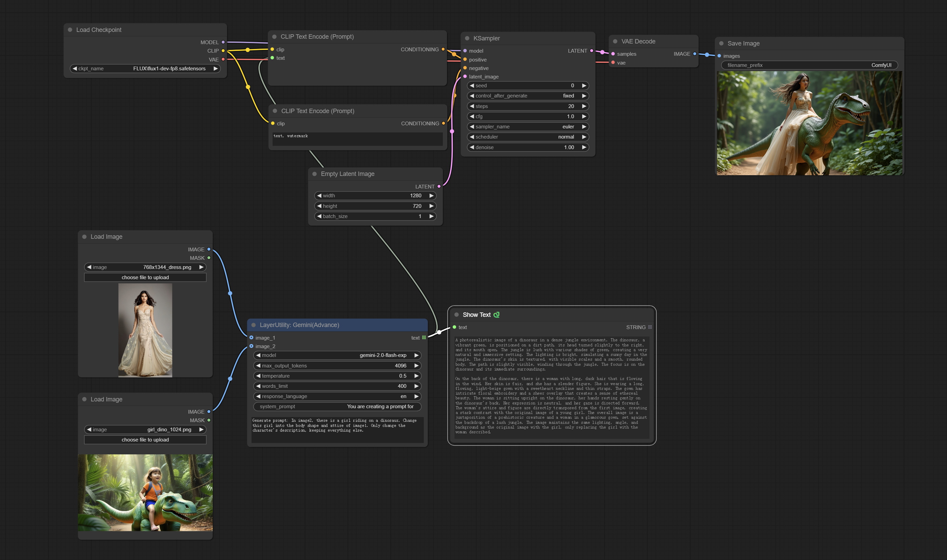Click upload button under 768x1344_dress.png
The width and height of the screenshot is (947, 560).
(145, 277)
